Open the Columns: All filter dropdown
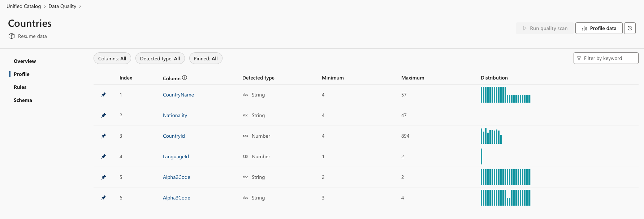The image size is (644, 219). pos(112,59)
